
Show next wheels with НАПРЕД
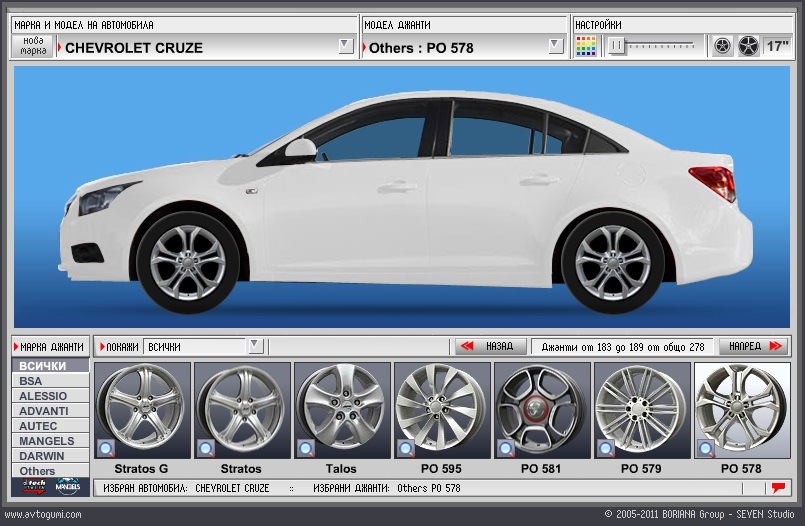coord(755,346)
